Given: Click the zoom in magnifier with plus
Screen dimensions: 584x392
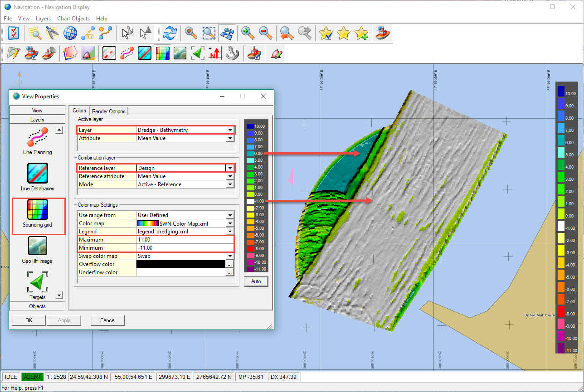Looking at the screenshot, I should [248, 33].
